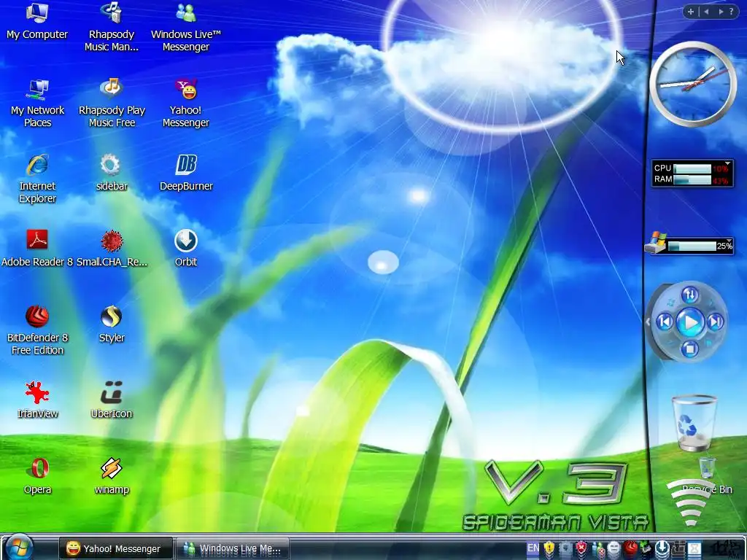Launch Opera browser desktop icon
Viewport: 747px width, 560px height.
click(x=37, y=475)
